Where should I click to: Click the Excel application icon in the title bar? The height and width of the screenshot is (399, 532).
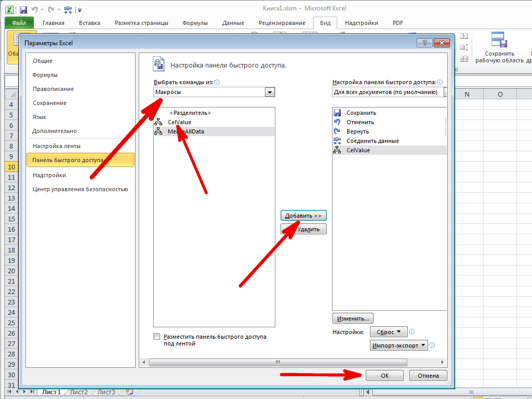(9, 10)
